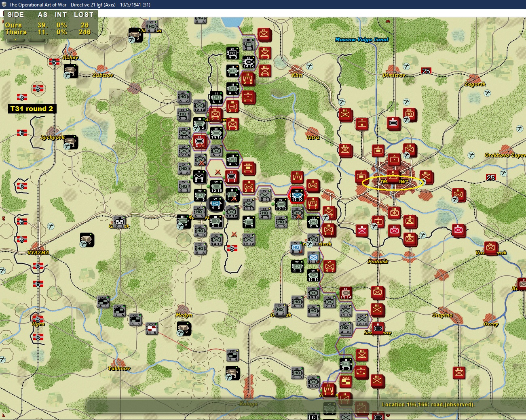This screenshot has width=526, height=420.
Task: Select the black counter showing 7 6 near Ugra
Action: point(119,311)
